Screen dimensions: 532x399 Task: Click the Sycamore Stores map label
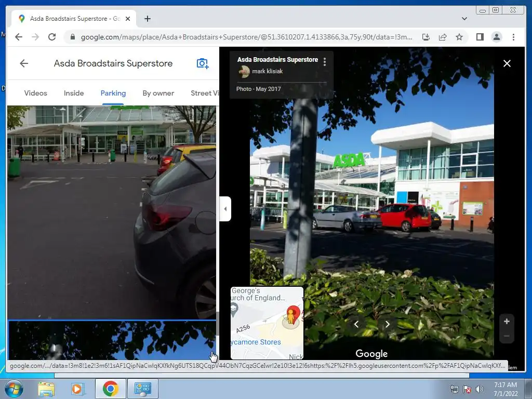tap(256, 342)
